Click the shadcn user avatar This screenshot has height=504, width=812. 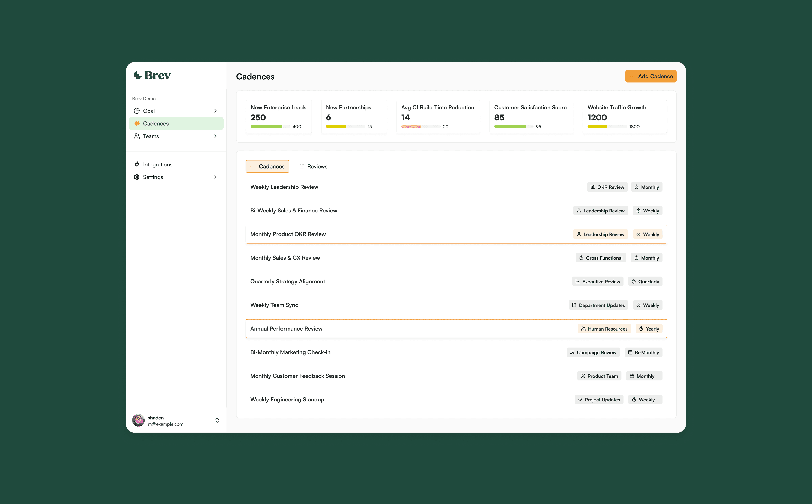138,420
